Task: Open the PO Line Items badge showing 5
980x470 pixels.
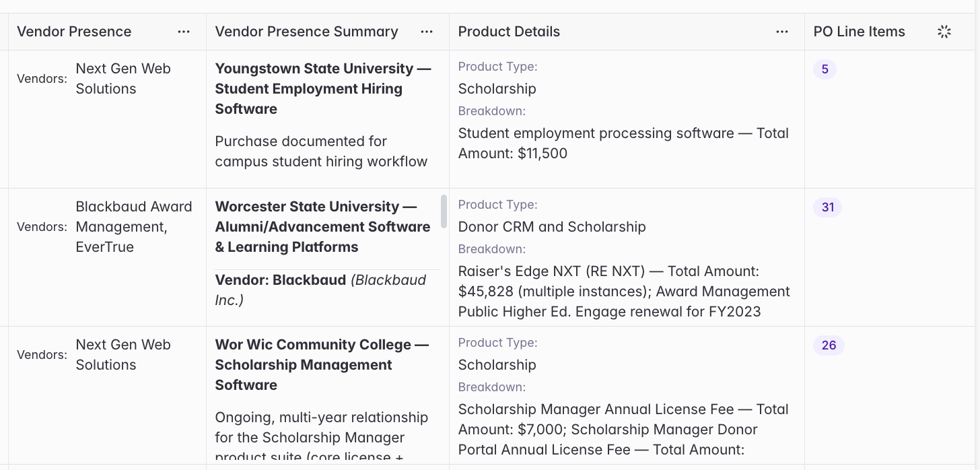Action: tap(825, 69)
